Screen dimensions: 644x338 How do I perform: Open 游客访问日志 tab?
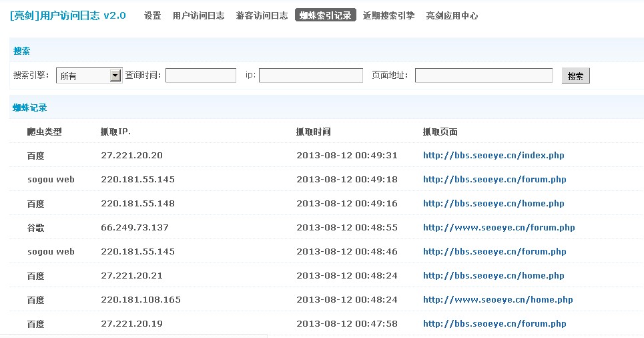pyautogui.click(x=262, y=15)
